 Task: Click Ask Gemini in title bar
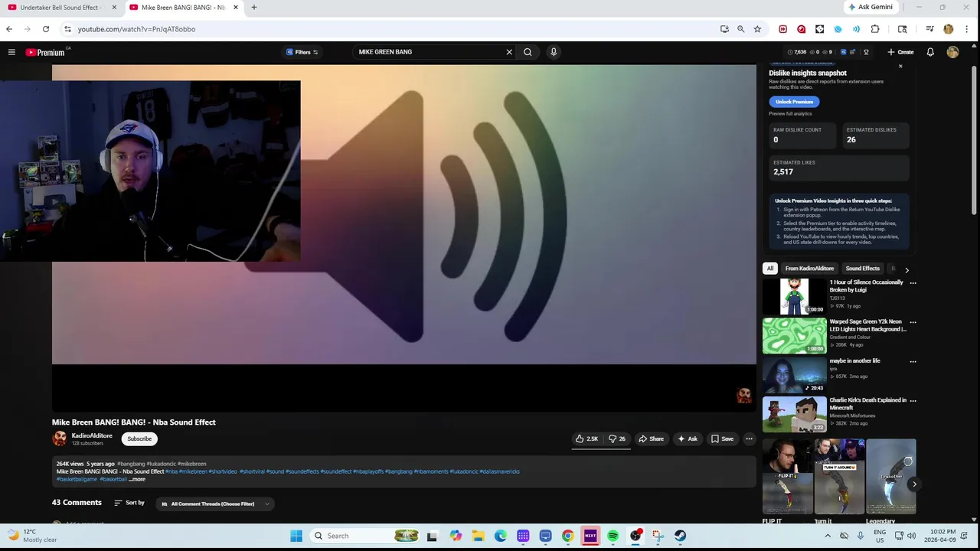click(x=871, y=7)
